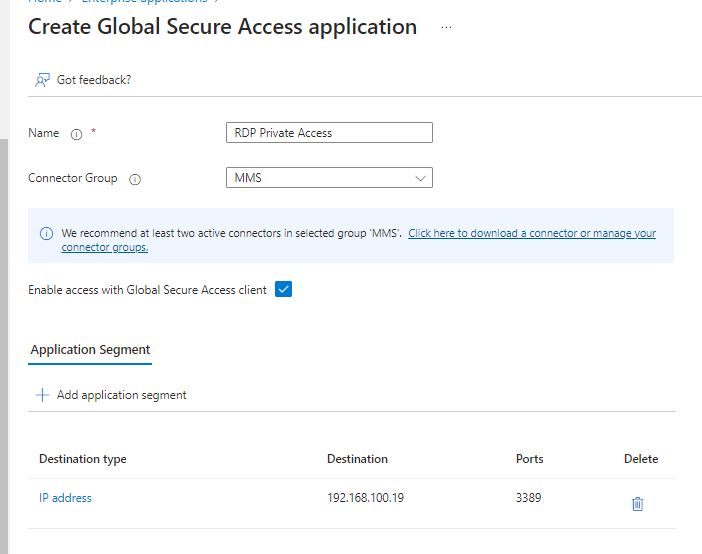
Task: Click the Destination column header
Action: coord(357,459)
